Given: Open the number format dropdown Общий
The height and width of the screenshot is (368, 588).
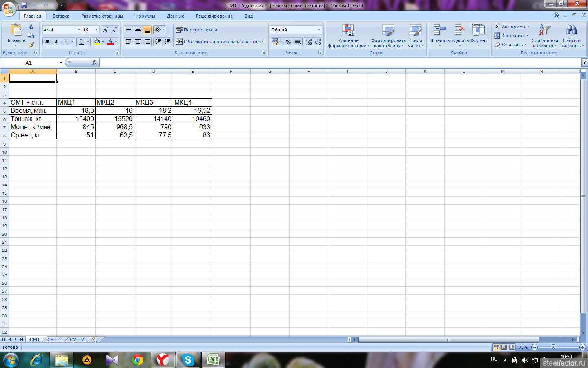Looking at the screenshot, I should [x=319, y=30].
